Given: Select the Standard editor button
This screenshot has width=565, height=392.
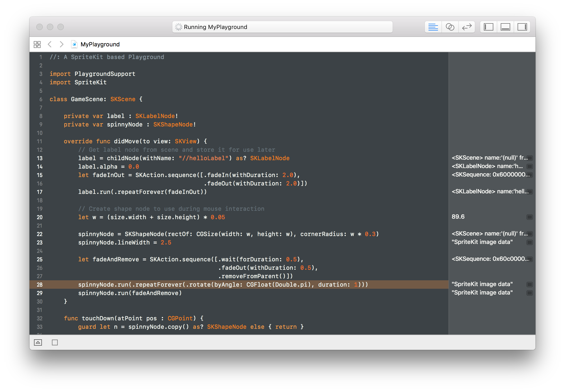Looking at the screenshot, I should click(x=433, y=27).
